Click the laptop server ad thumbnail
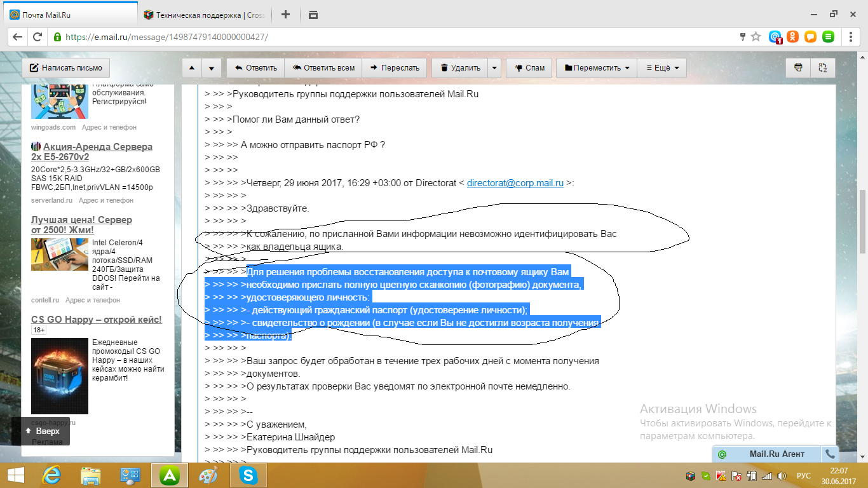Image resolution: width=868 pixels, height=488 pixels. tap(60, 254)
